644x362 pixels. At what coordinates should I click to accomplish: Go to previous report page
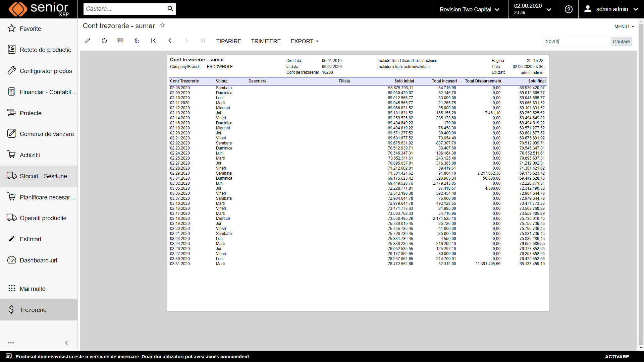[170, 41]
